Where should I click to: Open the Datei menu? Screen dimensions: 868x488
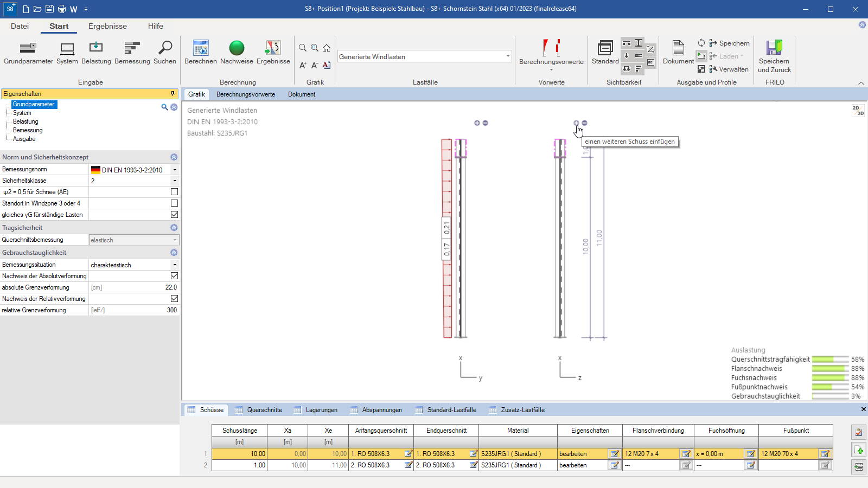click(x=20, y=26)
